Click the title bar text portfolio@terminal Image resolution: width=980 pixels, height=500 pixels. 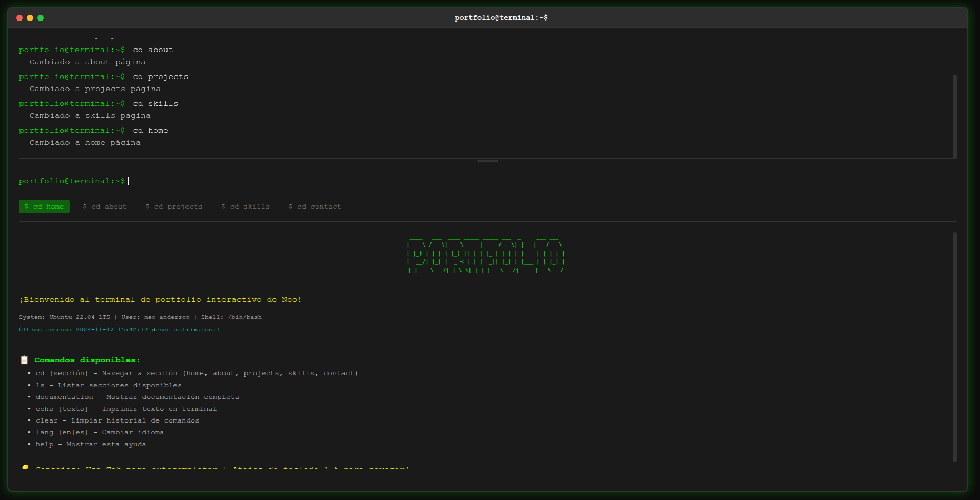(501, 18)
